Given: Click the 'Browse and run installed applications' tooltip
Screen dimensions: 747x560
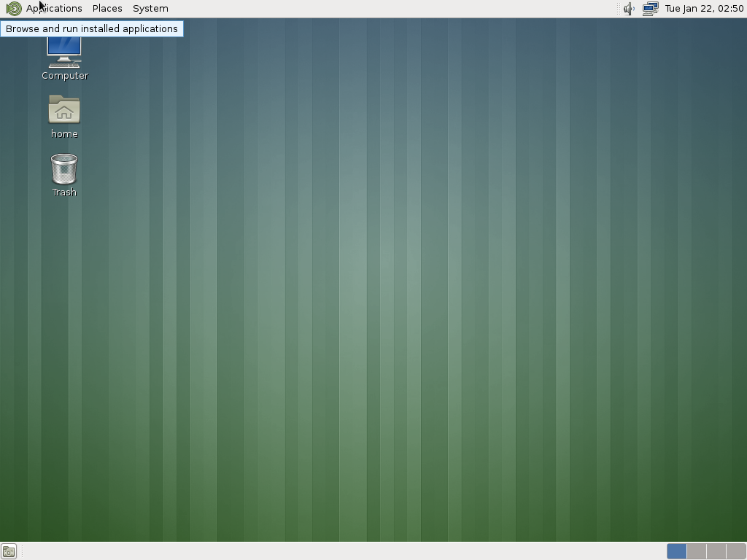Looking at the screenshot, I should click(92, 28).
